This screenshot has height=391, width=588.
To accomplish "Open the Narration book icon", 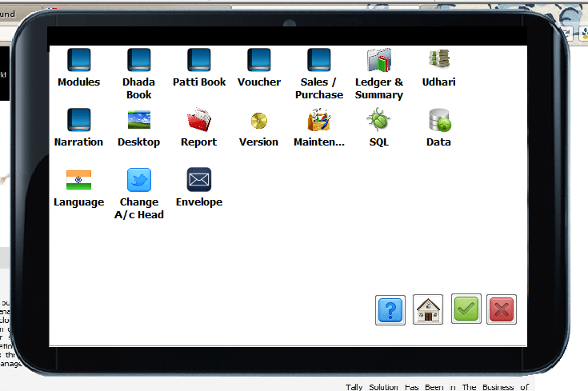I will pos(78,121).
